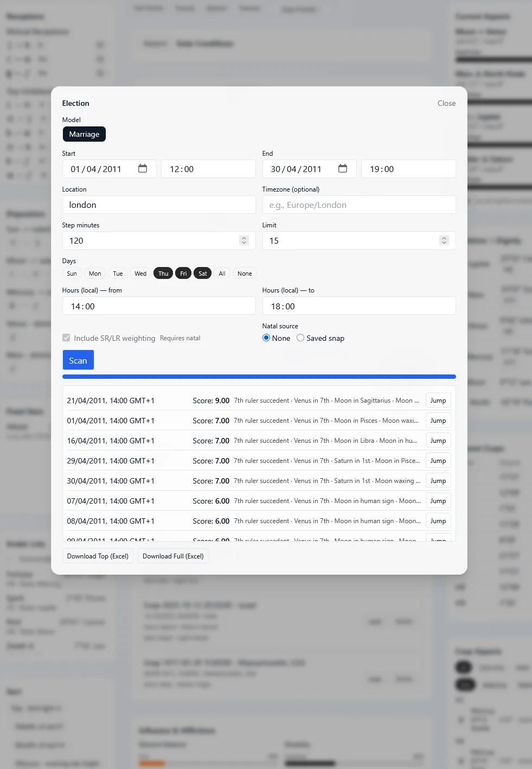Jump to the 21/04/2011 result

click(x=438, y=401)
